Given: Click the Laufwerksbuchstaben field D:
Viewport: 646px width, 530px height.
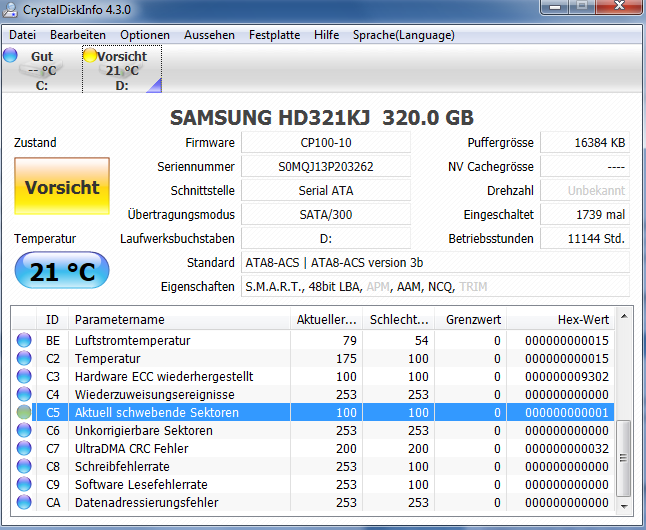Looking at the screenshot, I should [x=325, y=238].
